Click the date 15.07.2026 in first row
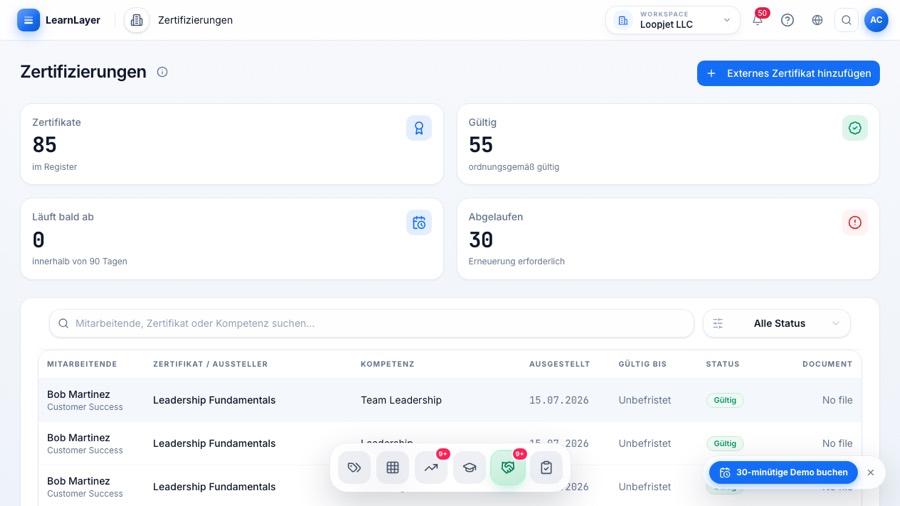Image resolution: width=900 pixels, height=506 pixels. coord(558,400)
